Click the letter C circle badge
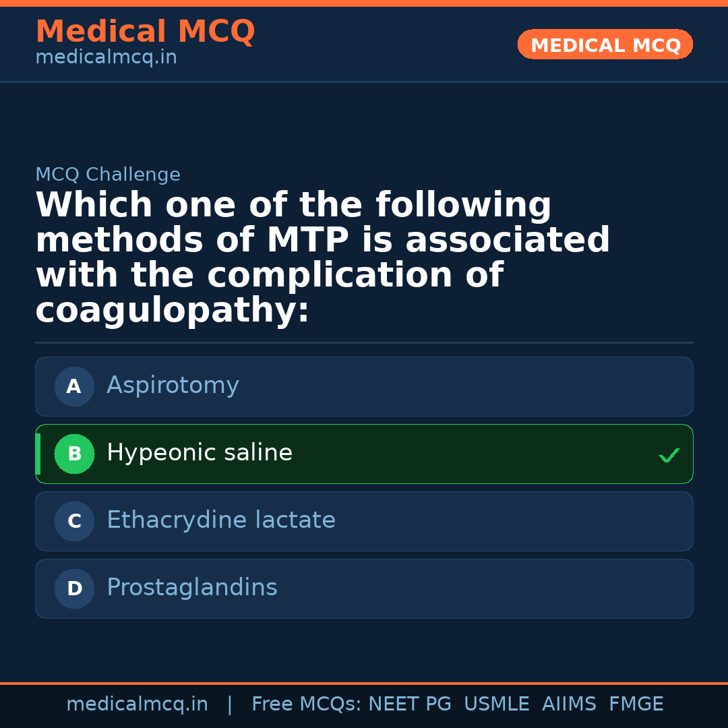728x728 pixels. pyautogui.click(x=74, y=522)
